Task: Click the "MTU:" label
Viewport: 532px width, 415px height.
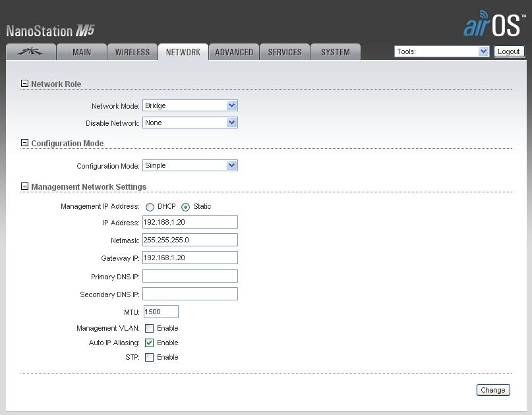Action: tap(132, 312)
